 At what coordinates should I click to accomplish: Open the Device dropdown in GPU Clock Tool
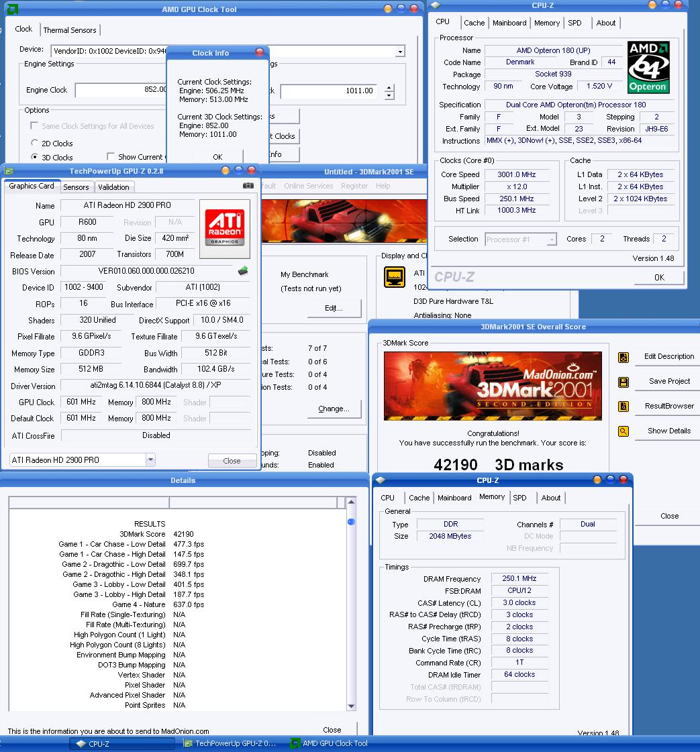click(x=399, y=51)
